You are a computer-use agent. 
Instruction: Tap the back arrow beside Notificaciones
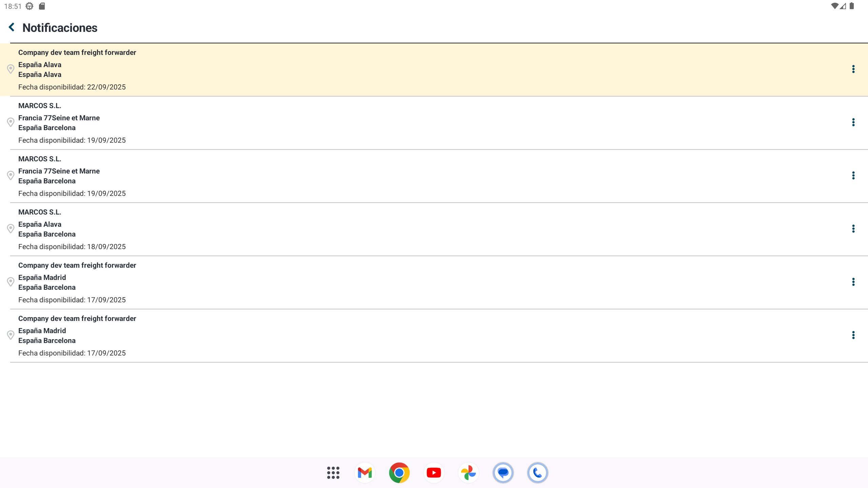coord(12,27)
